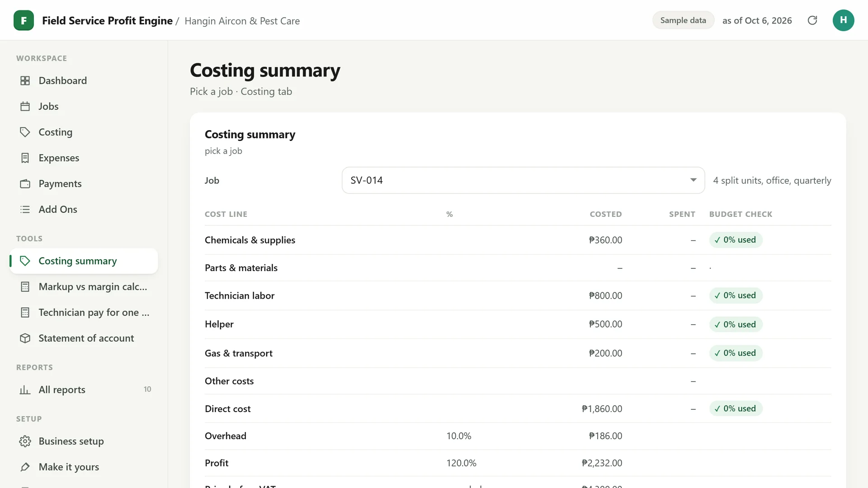Click the Costing tag icon
Image resolution: width=868 pixels, height=488 pixels.
(x=25, y=132)
